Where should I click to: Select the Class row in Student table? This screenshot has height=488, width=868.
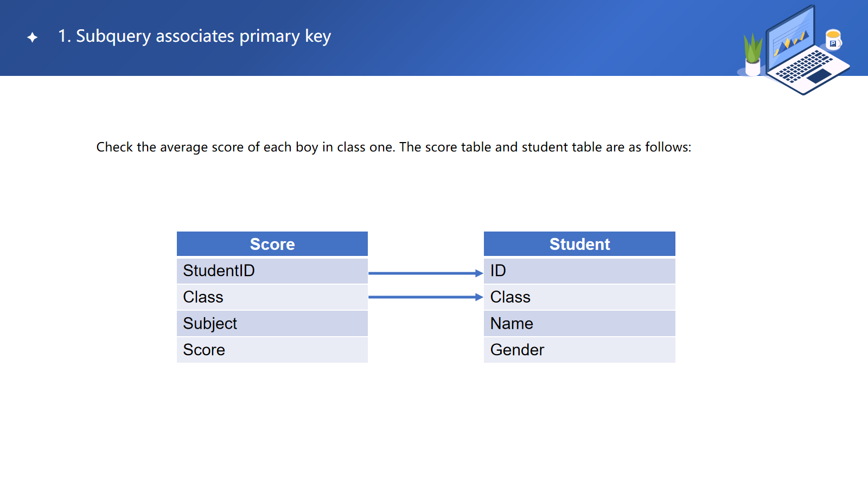click(x=579, y=297)
